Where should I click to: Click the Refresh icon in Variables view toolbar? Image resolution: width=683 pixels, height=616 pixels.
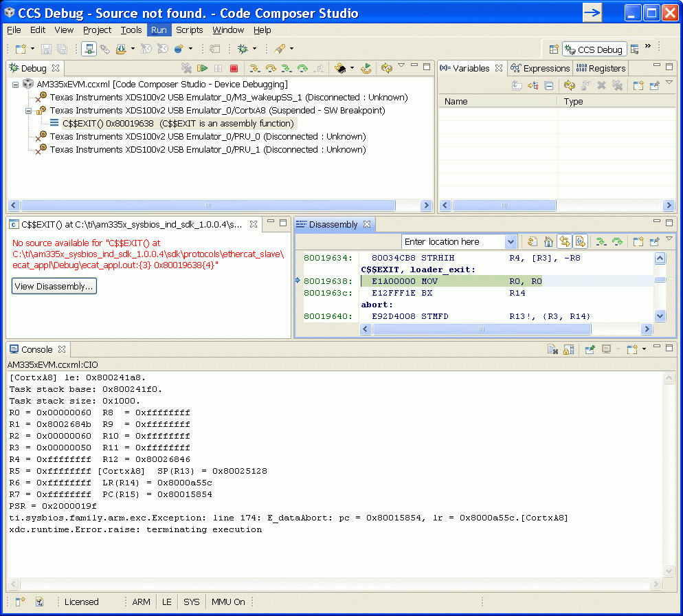pyautogui.click(x=569, y=85)
